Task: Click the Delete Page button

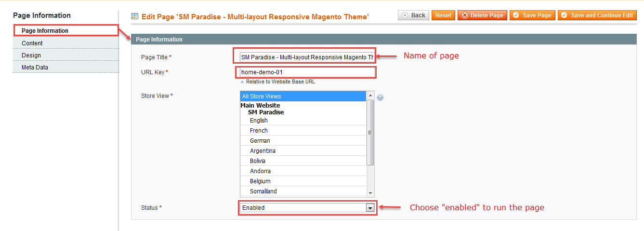Action: 482,15
